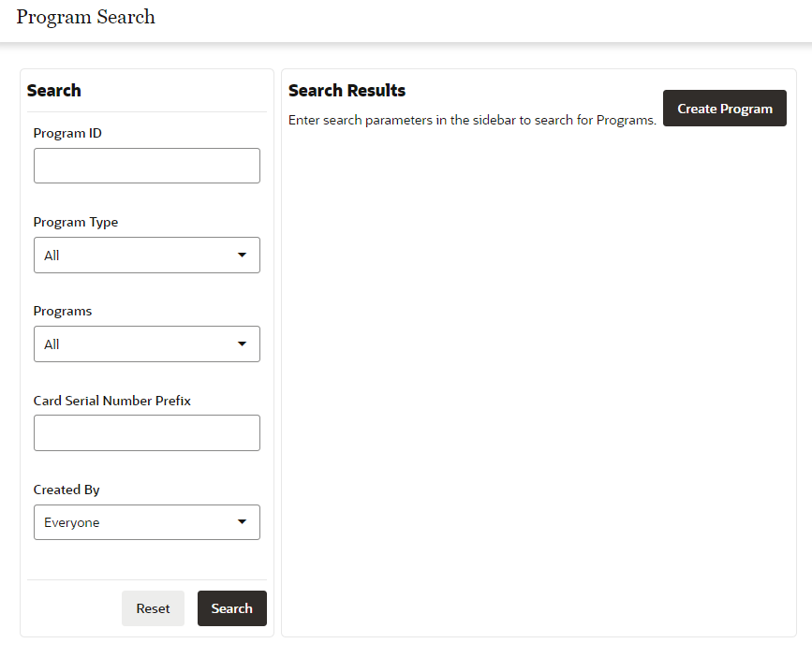The height and width of the screenshot is (658, 812).
Task: Click the Search sidebar heading
Action: pos(53,90)
